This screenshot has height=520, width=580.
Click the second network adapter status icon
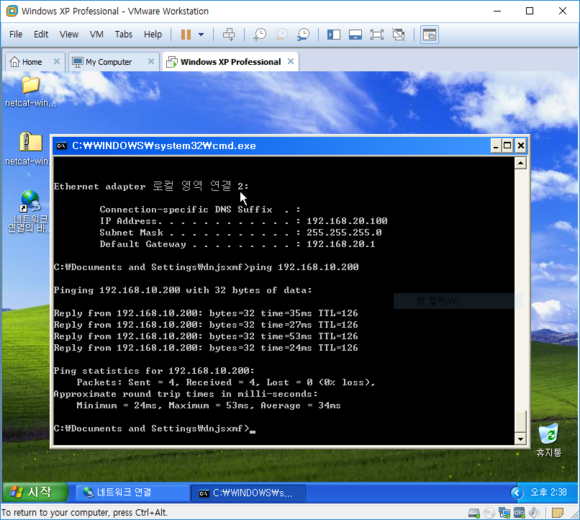pos(519,512)
